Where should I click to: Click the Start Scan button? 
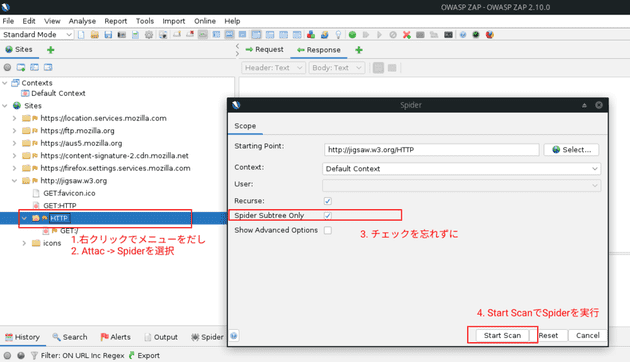pyautogui.click(x=502, y=335)
